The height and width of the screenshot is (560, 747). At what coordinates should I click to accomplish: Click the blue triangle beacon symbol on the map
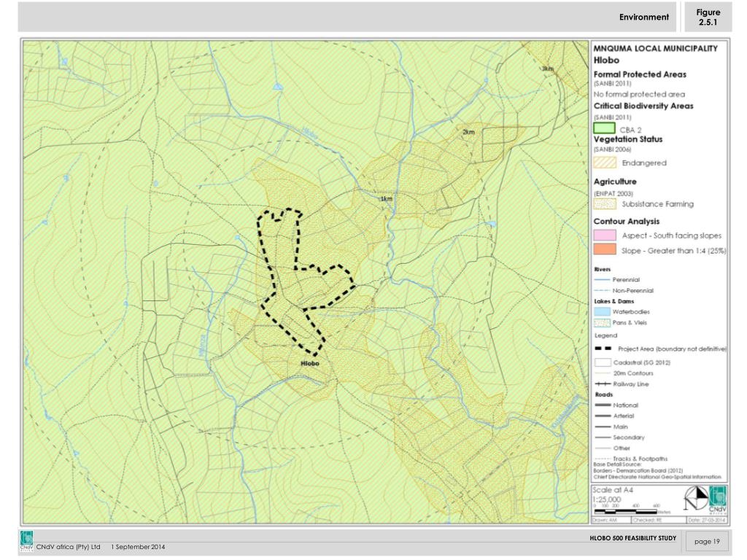click(278, 86)
